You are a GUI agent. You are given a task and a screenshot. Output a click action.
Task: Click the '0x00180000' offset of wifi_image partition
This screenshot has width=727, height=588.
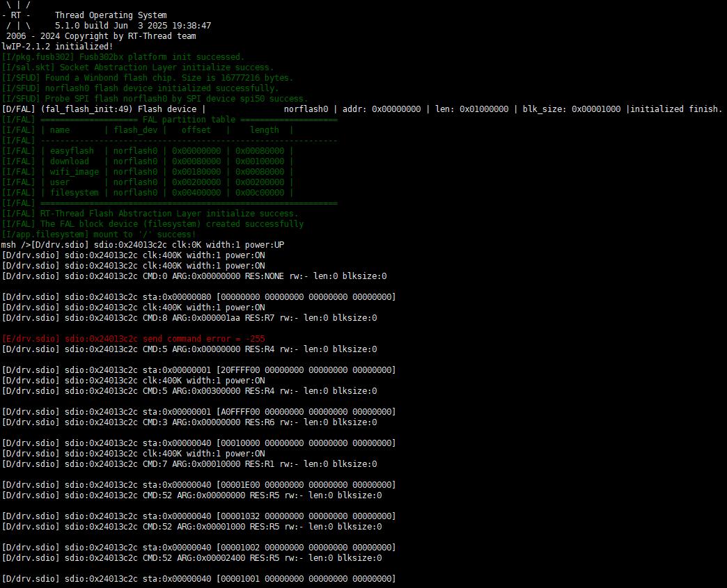coord(196,172)
